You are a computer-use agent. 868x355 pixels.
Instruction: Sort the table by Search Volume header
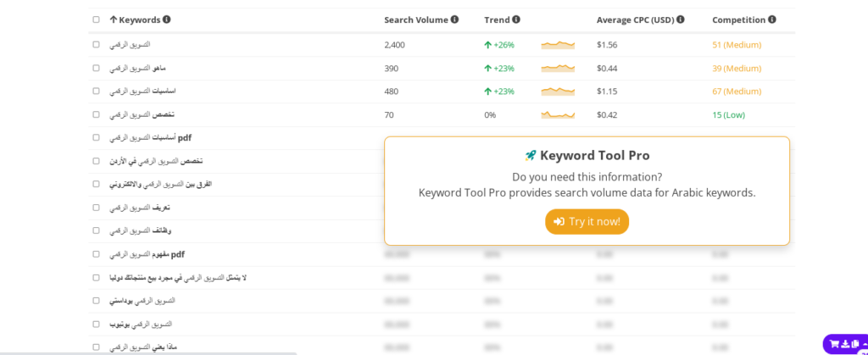click(x=415, y=19)
